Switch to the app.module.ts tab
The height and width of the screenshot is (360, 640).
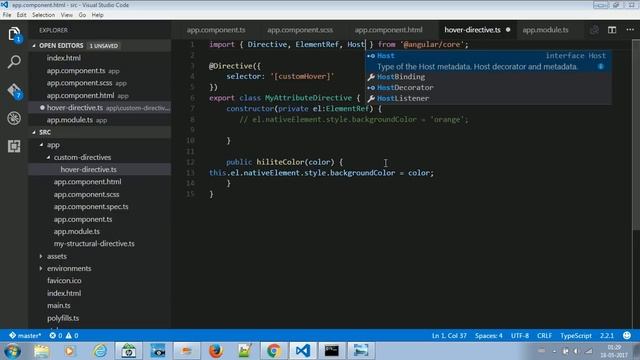point(545,30)
